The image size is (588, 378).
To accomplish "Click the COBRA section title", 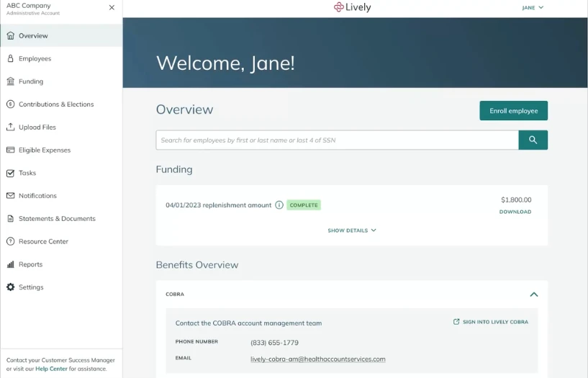I will point(175,294).
